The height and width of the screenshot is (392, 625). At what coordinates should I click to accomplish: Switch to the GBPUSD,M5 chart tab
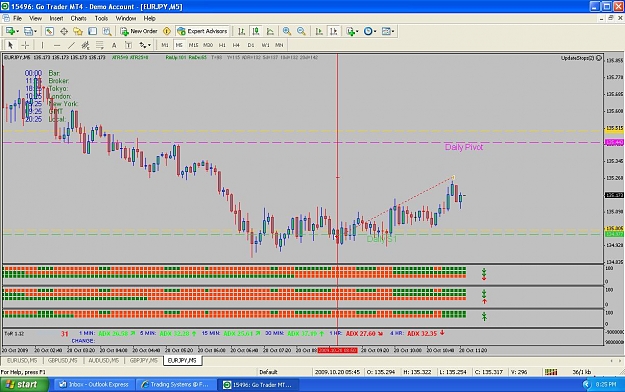pyautogui.click(x=63, y=360)
